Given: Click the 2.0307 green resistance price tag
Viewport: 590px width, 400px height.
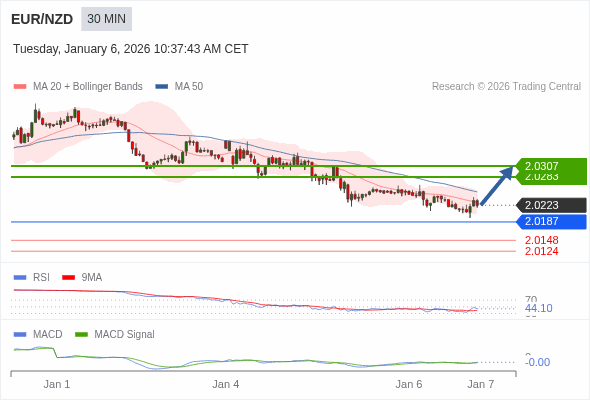Looking at the screenshot, I should pyautogui.click(x=551, y=166).
